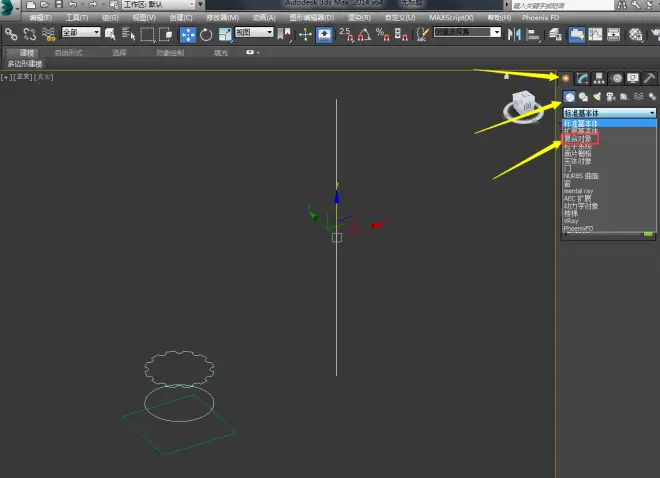660x478 pixels.
Task: Open the 3ds Max application logo menu
Action: [8, 8]
